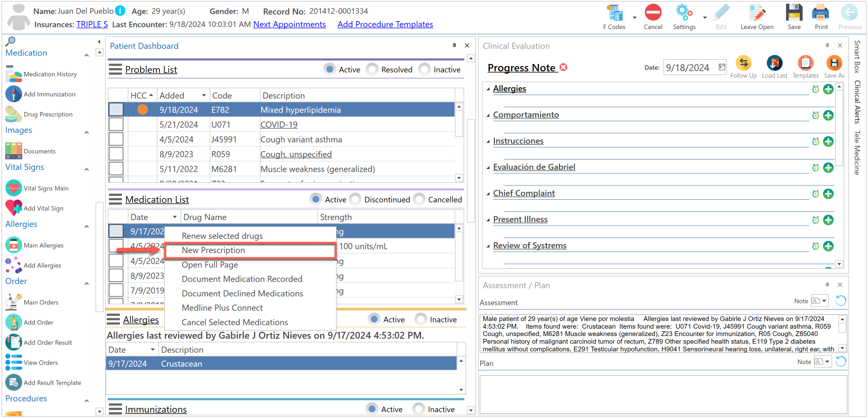The image size is (868, 419).
Task: Collapse the Allergies section in Progress Note
Action: click(x=488, y=89)
